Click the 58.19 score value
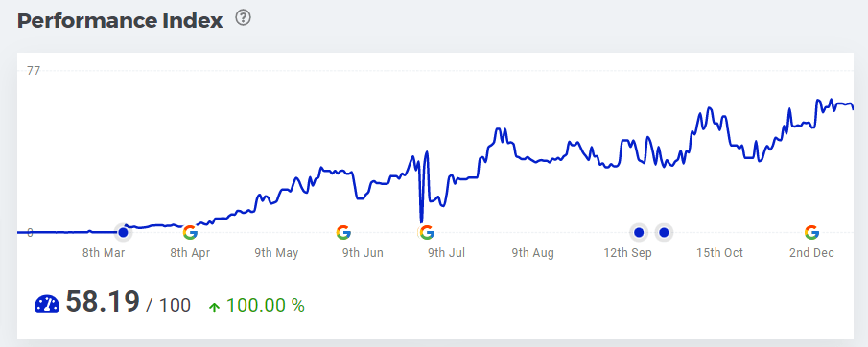This screenshot has width=868, height=347. (x=103, y=302)
